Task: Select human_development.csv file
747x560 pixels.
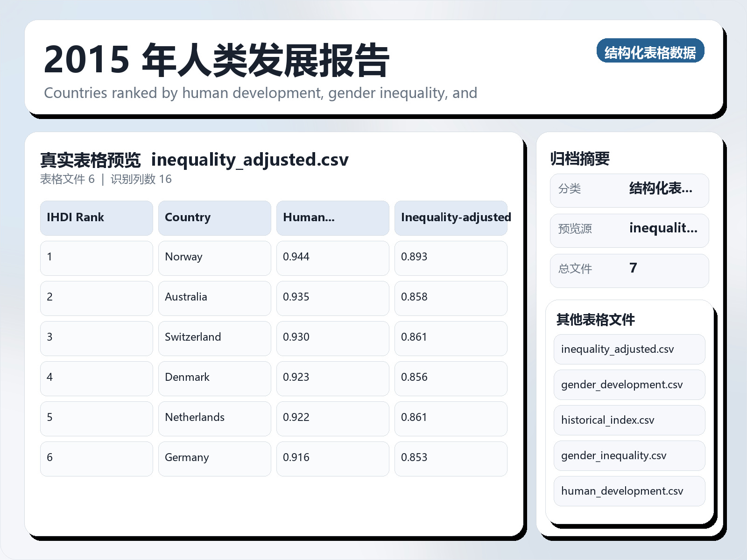Action: tap(629, 491)
